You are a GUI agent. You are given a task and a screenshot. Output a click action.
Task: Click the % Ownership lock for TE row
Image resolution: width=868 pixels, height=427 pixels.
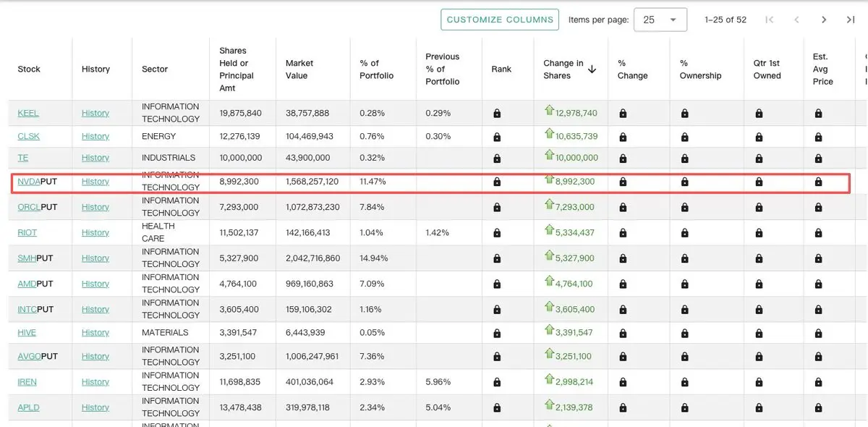684,158
